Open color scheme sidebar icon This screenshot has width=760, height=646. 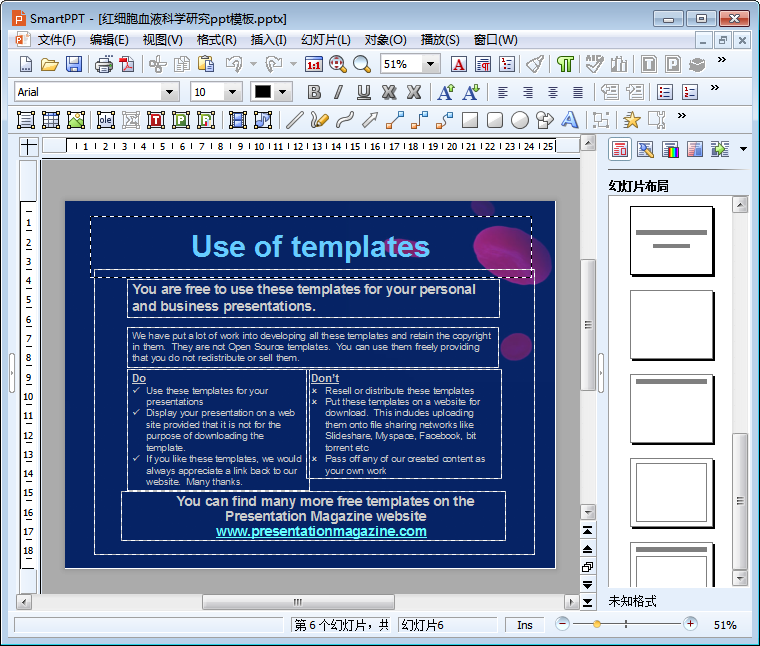coord(670,149)
